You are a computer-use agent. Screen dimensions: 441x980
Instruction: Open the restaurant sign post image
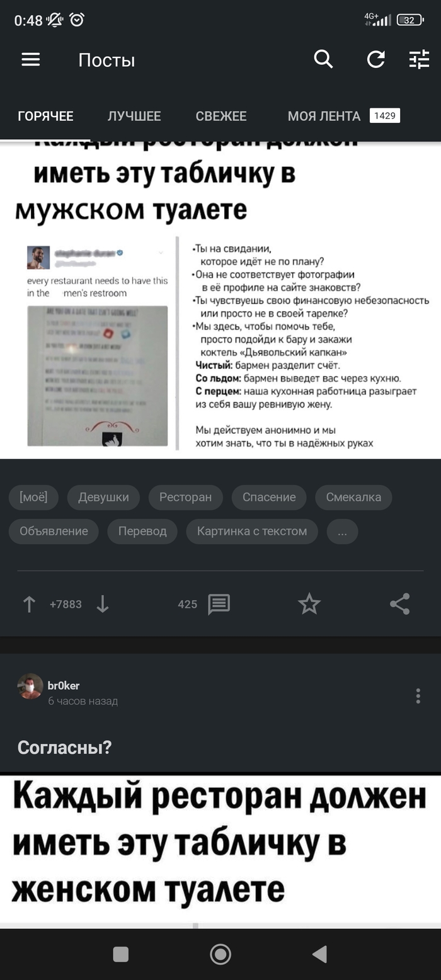click(220, 300)
